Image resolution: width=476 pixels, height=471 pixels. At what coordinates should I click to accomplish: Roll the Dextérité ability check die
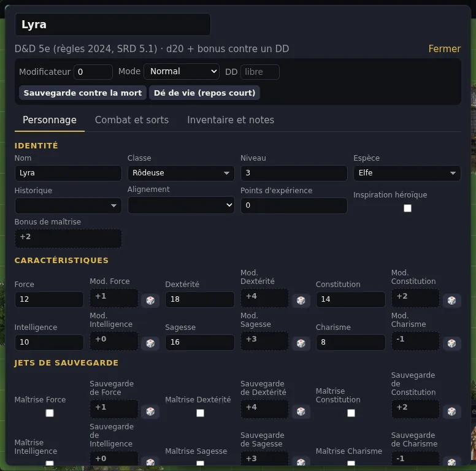(x=301, y=301)
